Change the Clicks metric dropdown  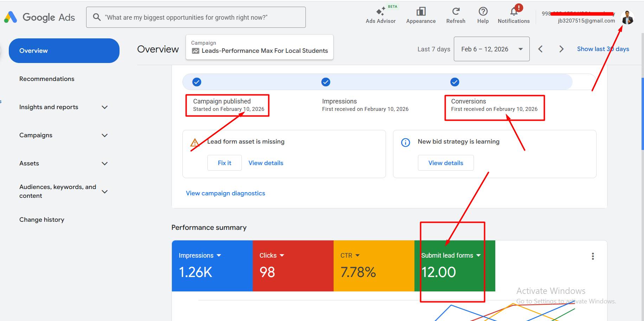click(271, 255)
